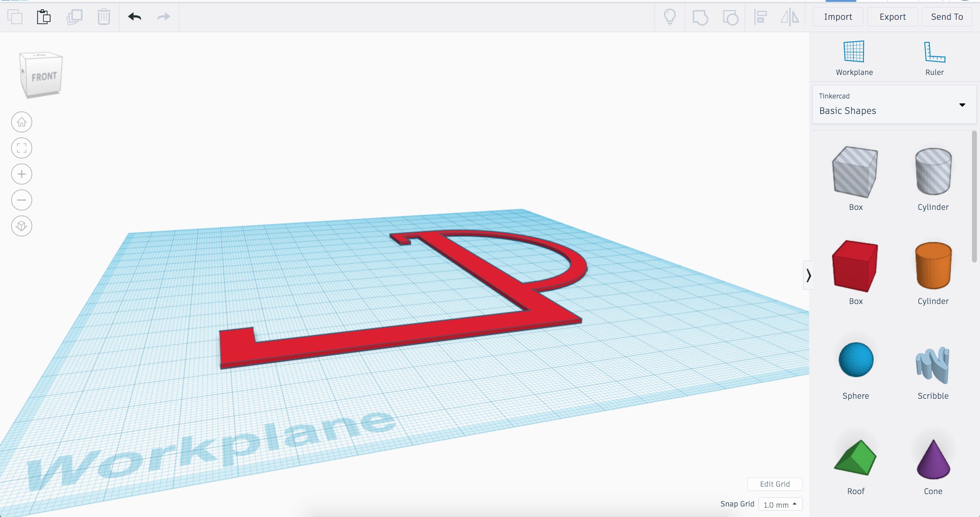Click the Ungroup shapes icon
This screenshot has width=980, height=517.
coord(731,18)
